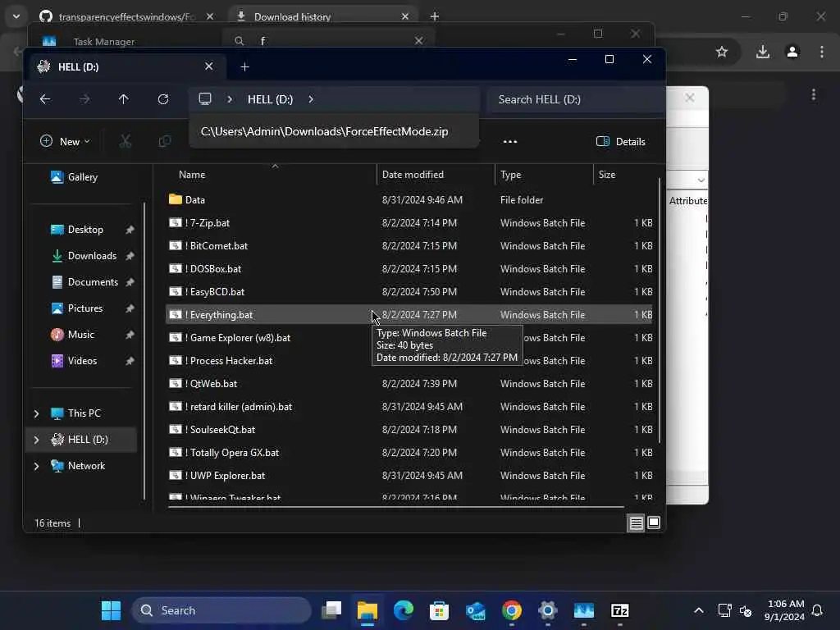This screenshot has height=630, width=840.
Task: Expand the chevron before HELL (D:) breadcrumb
Action: point(230,99)
